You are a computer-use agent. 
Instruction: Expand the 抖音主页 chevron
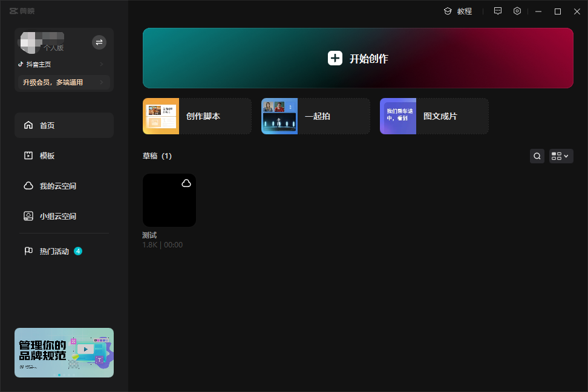click(102, 64)
